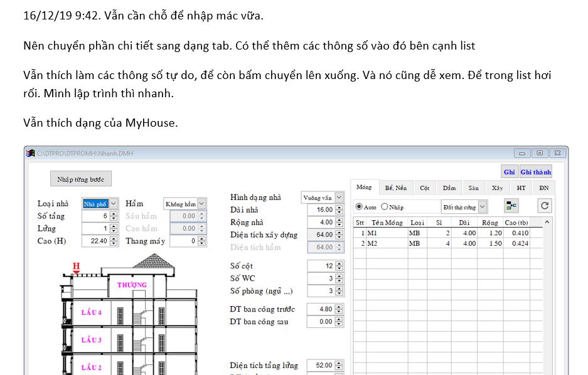Expand the Hình dạng nhà dropdown

point(339,198)
